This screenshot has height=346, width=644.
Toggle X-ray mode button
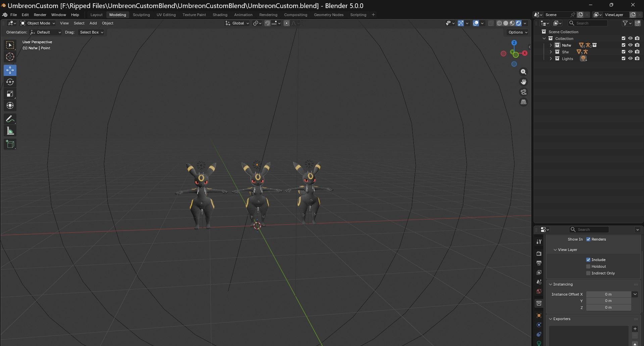[491, 23]
